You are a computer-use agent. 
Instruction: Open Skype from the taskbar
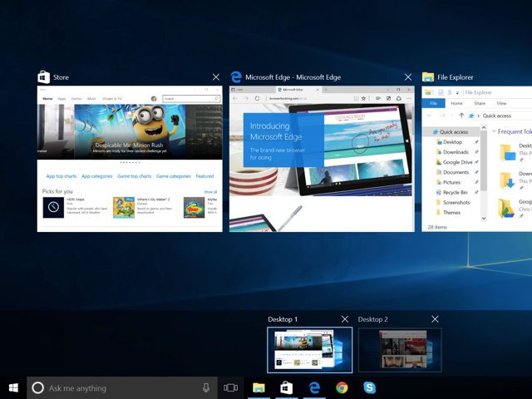369,387
